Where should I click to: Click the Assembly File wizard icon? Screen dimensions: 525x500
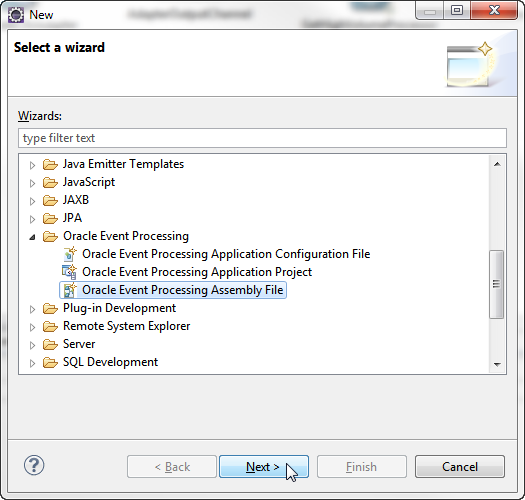[x=70, y=290]
